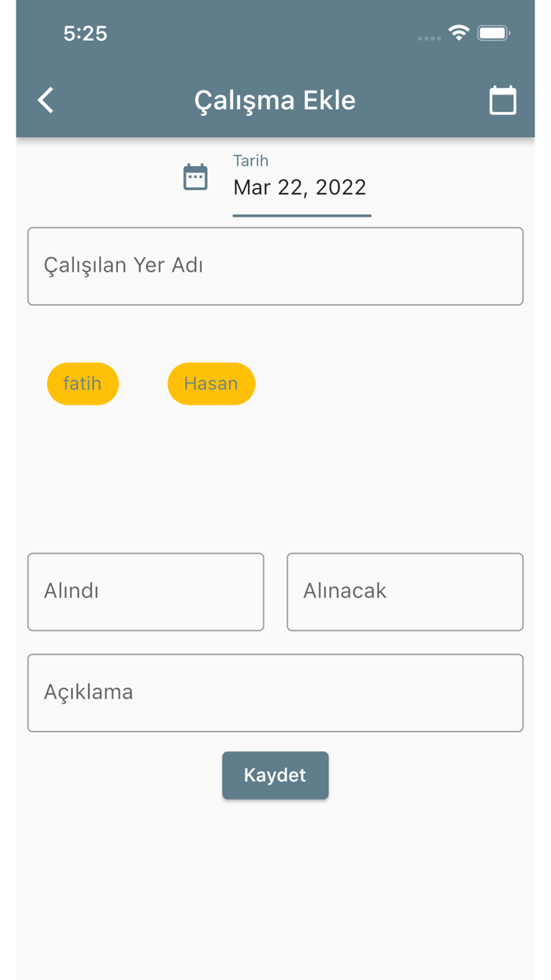Screen dimensions: 551x980
Task: Expand the date picker via top-right calendar
Action: coord(503,100)
